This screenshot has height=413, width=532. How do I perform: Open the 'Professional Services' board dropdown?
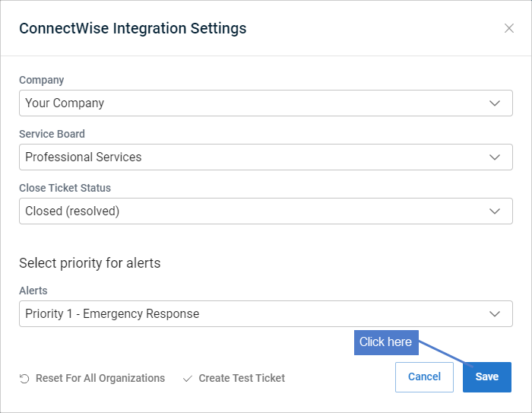tap(266, 157)
